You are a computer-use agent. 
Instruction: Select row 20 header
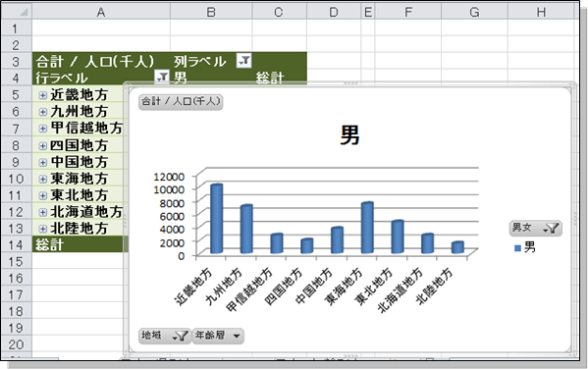[16, 344]
